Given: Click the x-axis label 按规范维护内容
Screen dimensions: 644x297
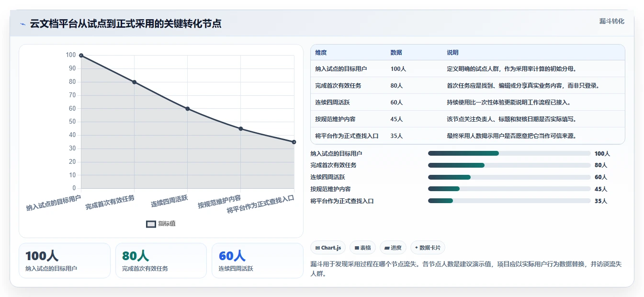Looking at the screenshot, I should [219, 202].
